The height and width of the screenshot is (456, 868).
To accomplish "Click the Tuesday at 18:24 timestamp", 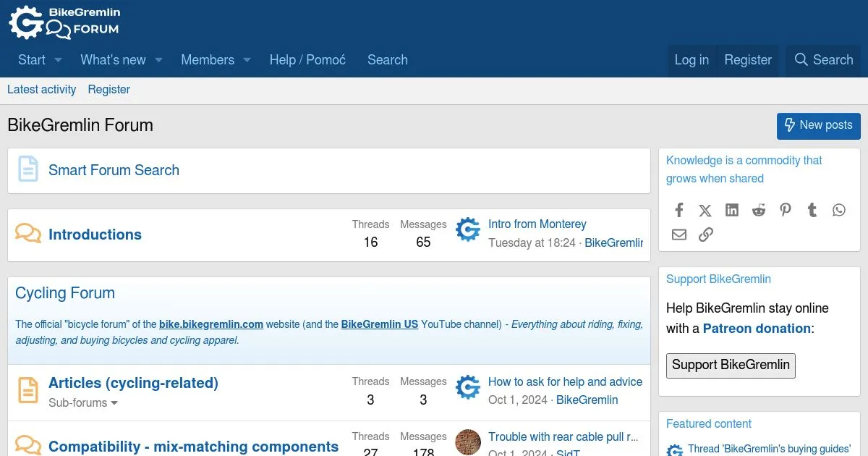I will pos(532,242).
